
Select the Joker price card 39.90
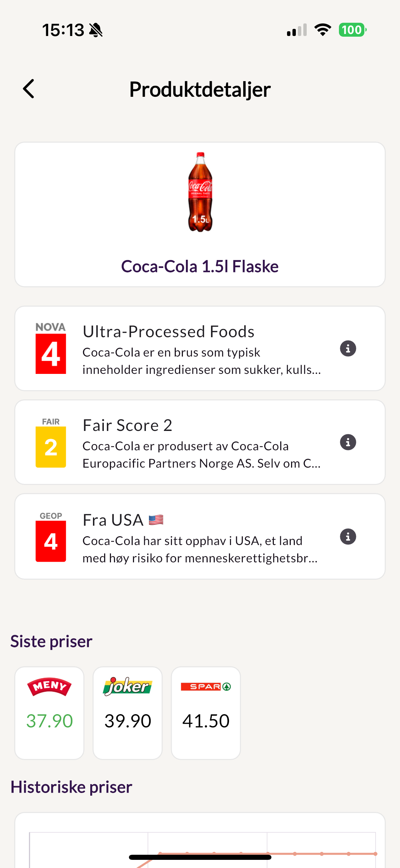tap(128, 713)
